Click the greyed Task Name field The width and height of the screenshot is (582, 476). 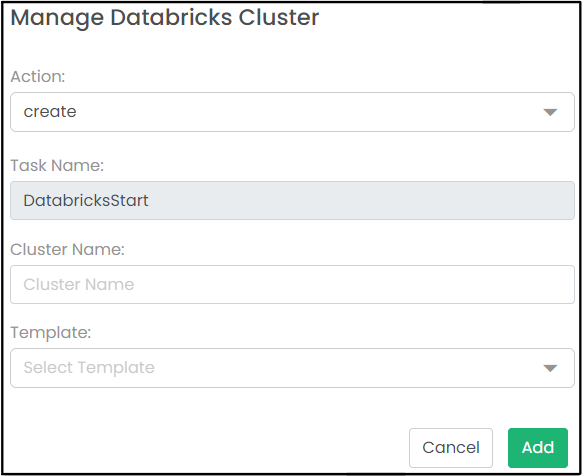292,200
